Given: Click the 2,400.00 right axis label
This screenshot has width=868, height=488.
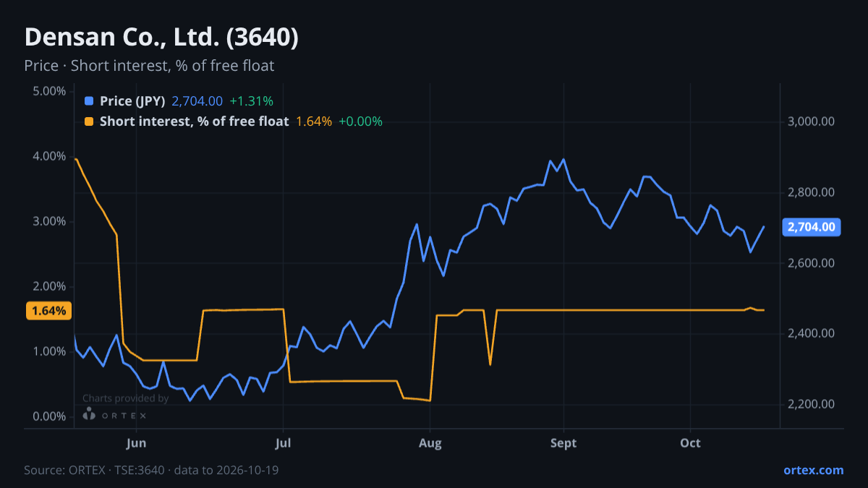Looking at the screenshot, I should [x=811, y=333].
